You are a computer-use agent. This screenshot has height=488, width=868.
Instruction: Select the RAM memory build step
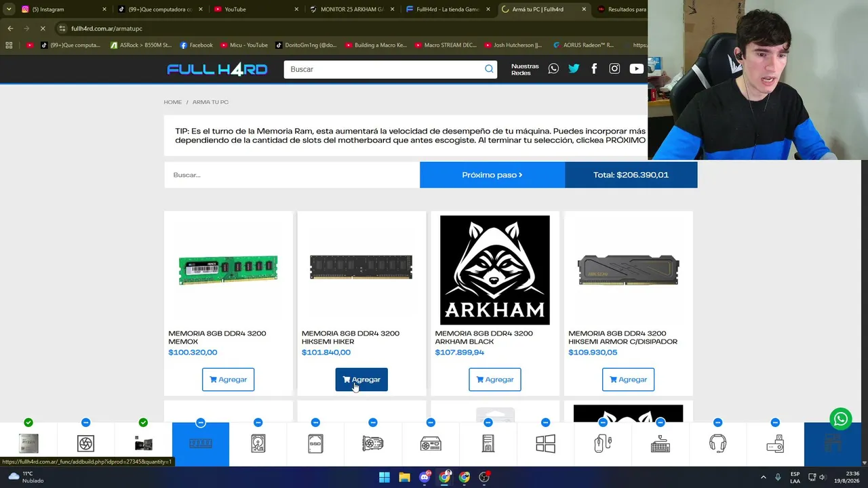coord(201,444)
